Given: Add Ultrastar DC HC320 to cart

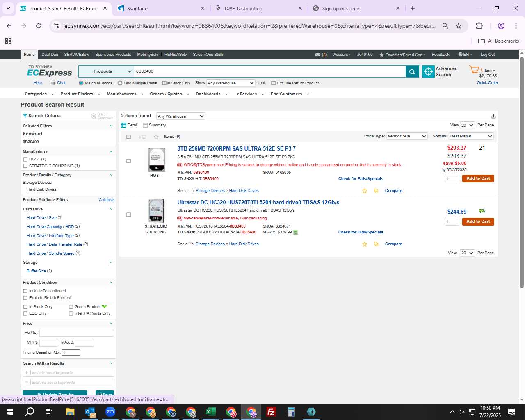Looking at the screenshot, I should click(478, 221).
